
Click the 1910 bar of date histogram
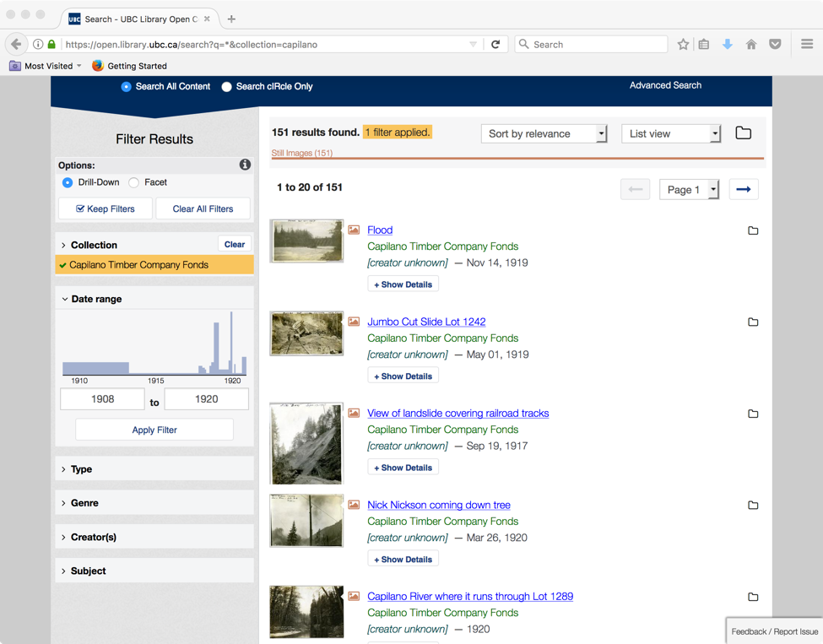95,368
